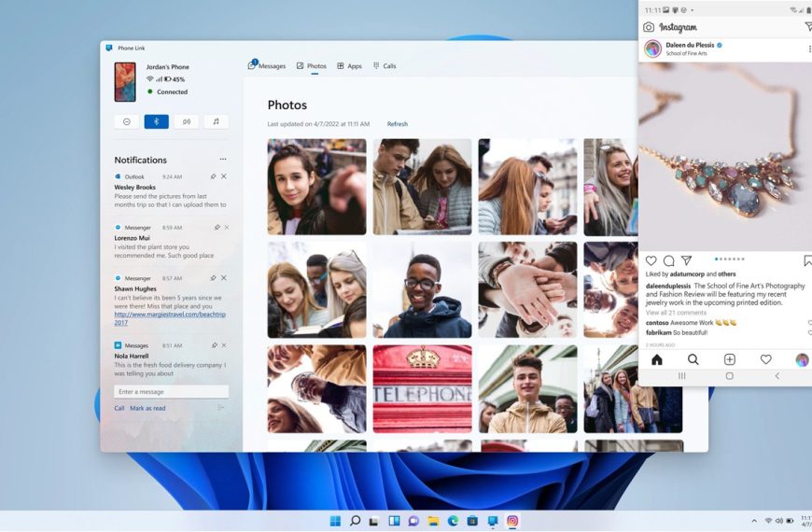Pin the Outlook notification from Wesley Brooks
The image size is (812, 532).
[x=213, y=176]
